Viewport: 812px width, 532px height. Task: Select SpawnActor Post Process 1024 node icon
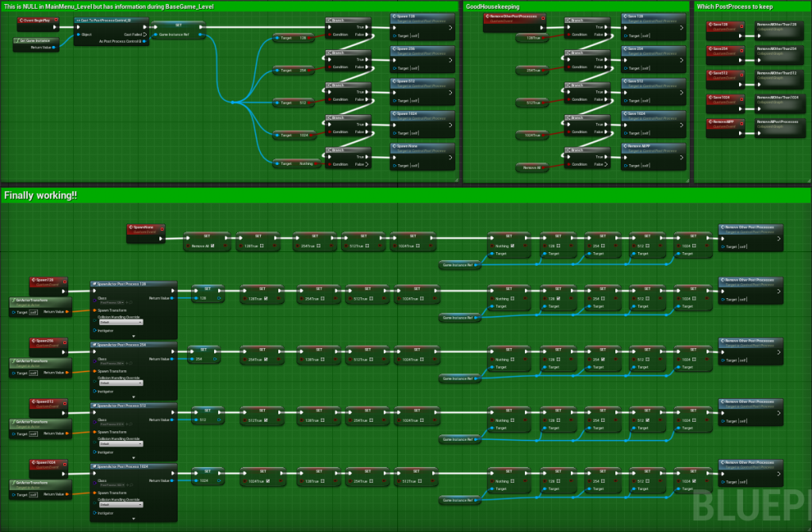point(94,466)
